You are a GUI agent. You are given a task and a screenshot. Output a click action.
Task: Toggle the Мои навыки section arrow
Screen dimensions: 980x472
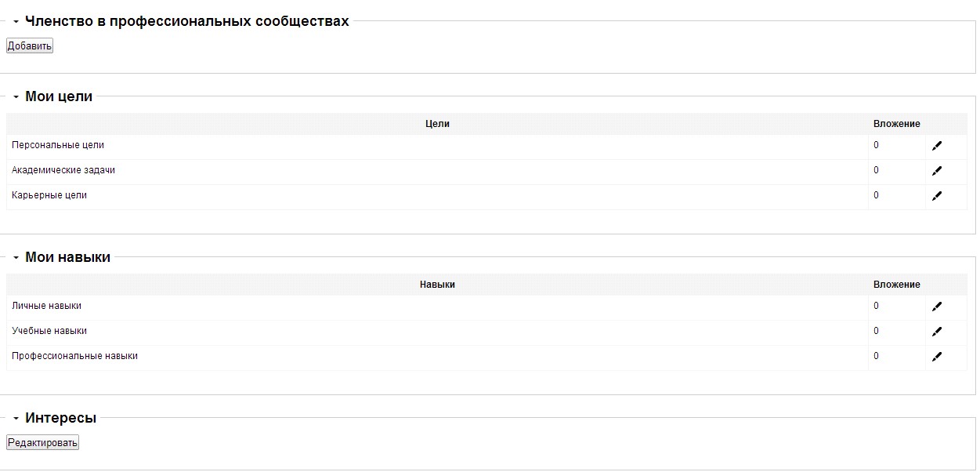(16, 258)
